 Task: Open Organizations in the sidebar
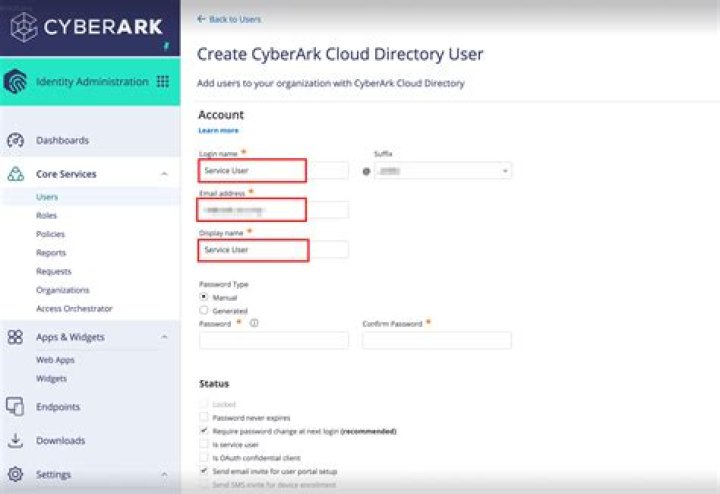62,290
